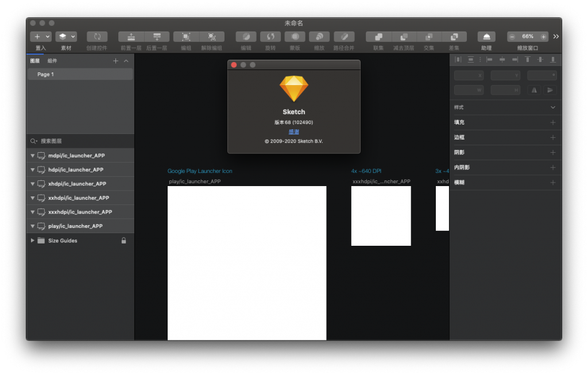
Task: Click the Edit (编辑) toolbar icon
Action: pos(246,37)
